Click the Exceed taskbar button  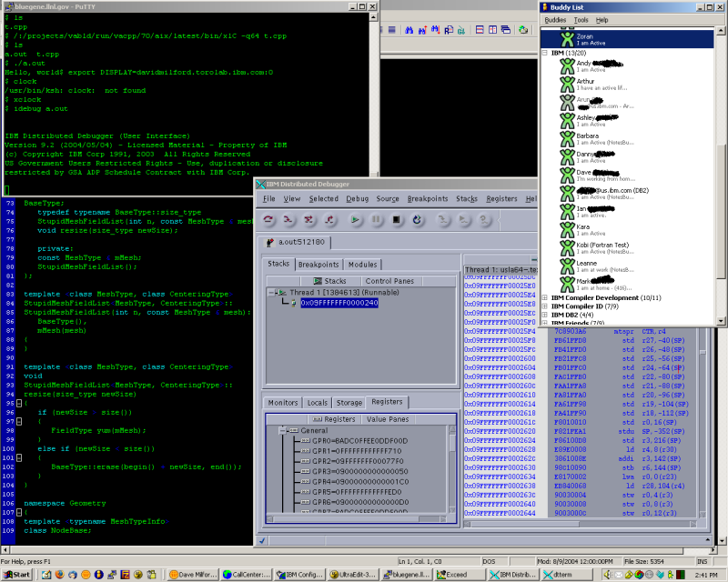point(460,575)
